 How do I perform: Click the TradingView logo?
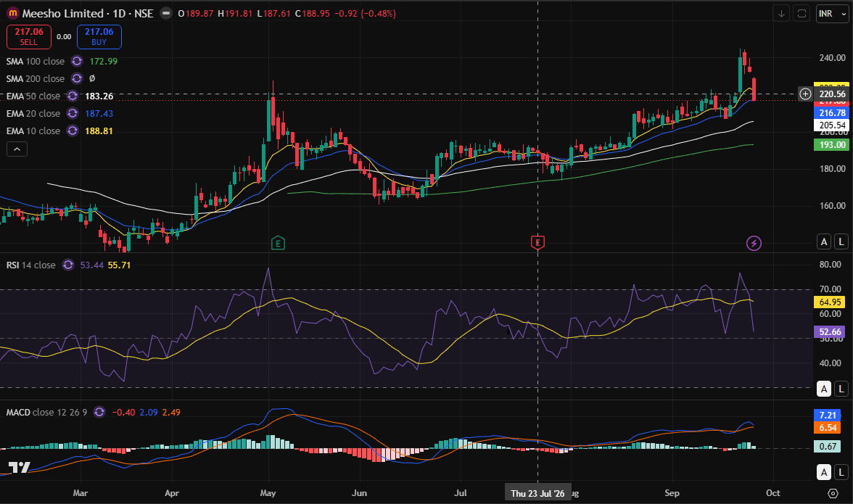pyautogui.click(x=19, y=467)
